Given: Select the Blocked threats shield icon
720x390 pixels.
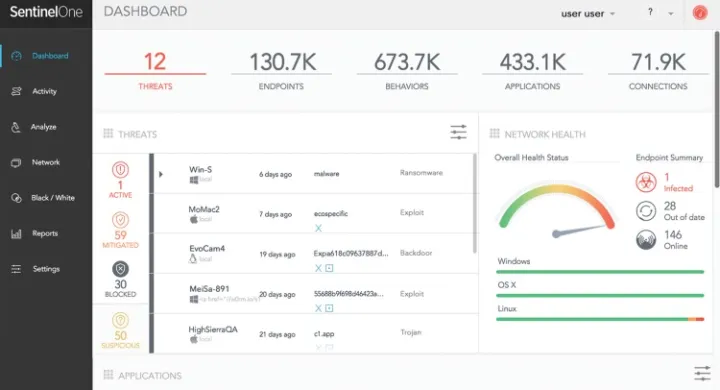Looking at the screenshot, I should (x=120, y=269).
